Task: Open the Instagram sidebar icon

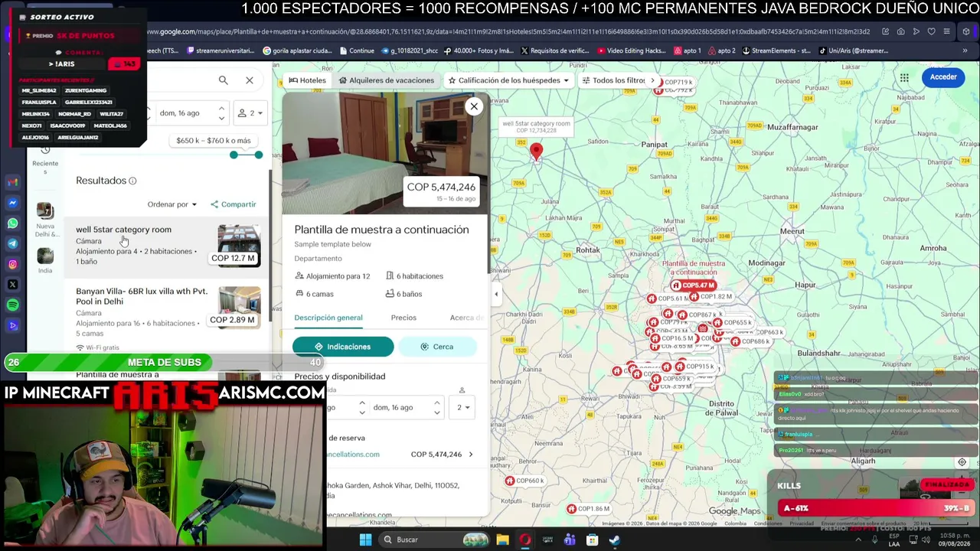Action: pyautogui.click(x=12, y=265)
